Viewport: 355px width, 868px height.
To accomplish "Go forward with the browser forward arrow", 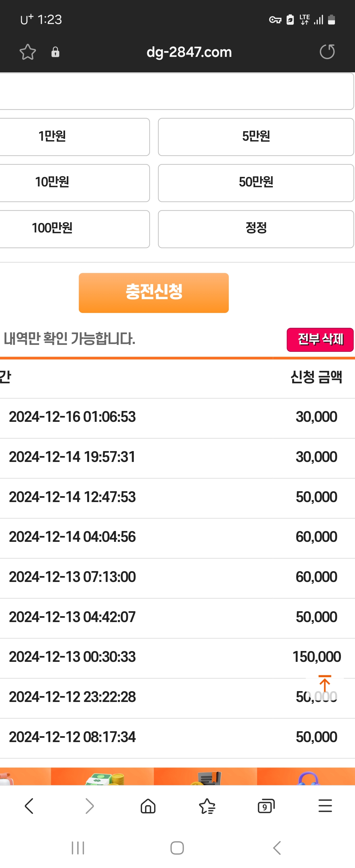I will [x=89, y=806].
